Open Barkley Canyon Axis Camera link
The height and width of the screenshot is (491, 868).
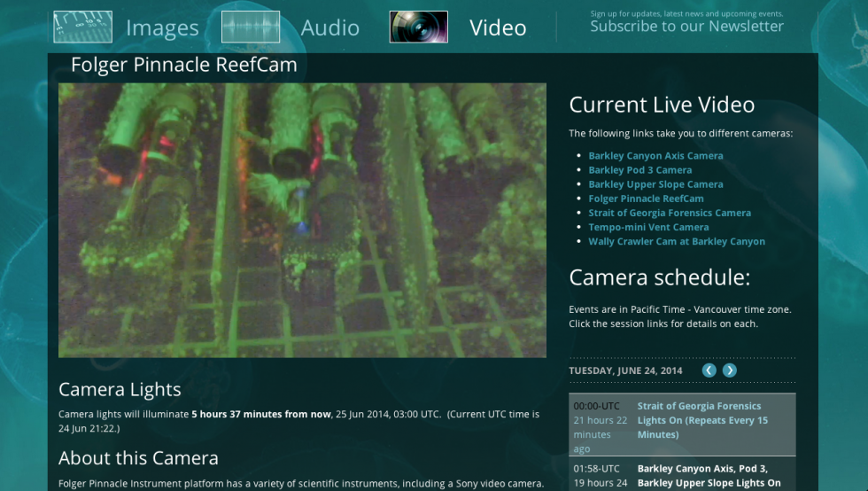pyautogui.click(x=655, y=156)
